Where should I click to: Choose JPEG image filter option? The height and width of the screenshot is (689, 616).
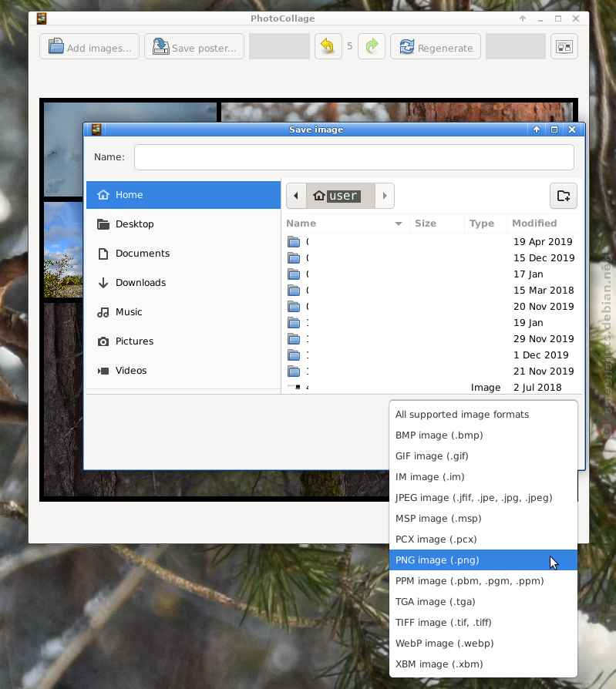[483, 498]
